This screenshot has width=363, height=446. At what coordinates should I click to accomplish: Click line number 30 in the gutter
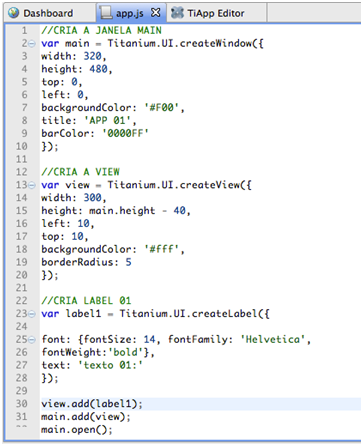22,404
